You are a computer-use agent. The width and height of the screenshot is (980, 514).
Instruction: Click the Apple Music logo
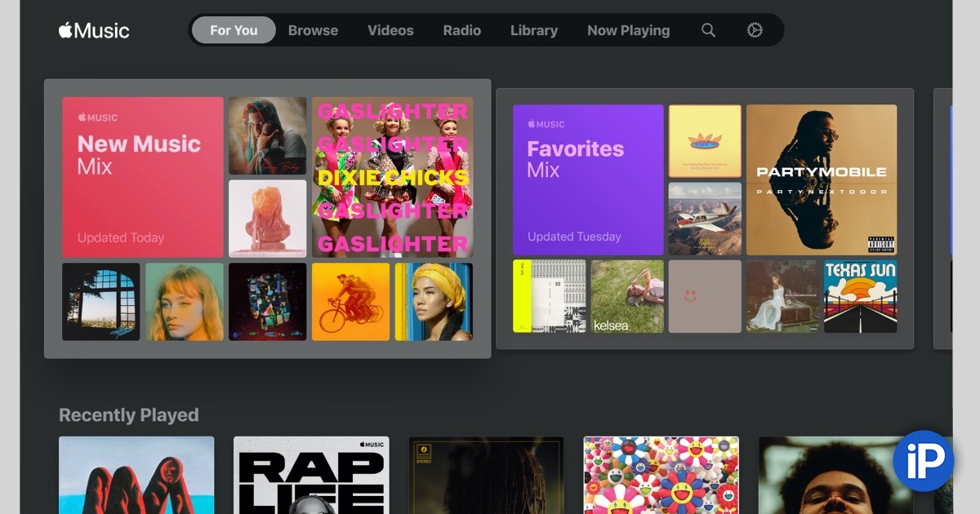point(94,31)
